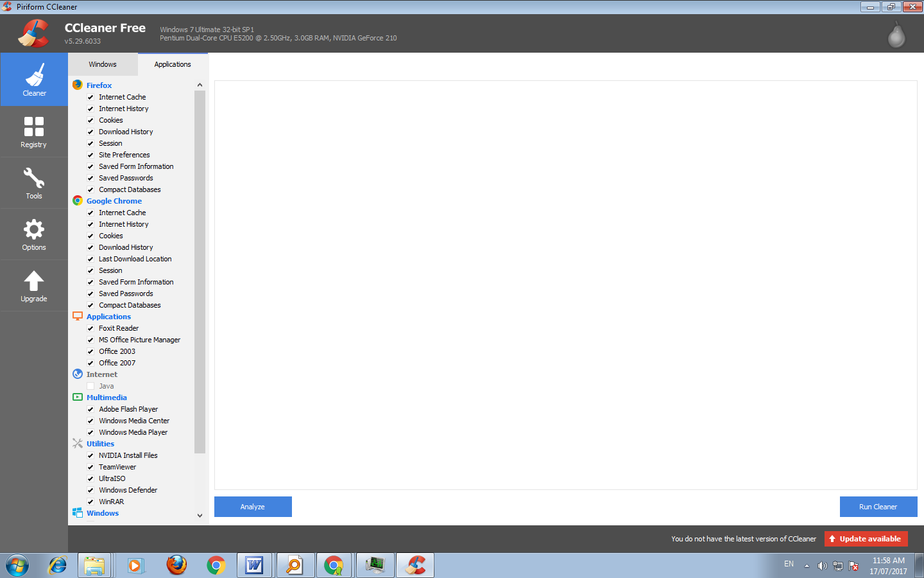The width and height of the screenshot is (924, 578).
Task: Click the application list scrollbar thumb
Action: (200, 272)
